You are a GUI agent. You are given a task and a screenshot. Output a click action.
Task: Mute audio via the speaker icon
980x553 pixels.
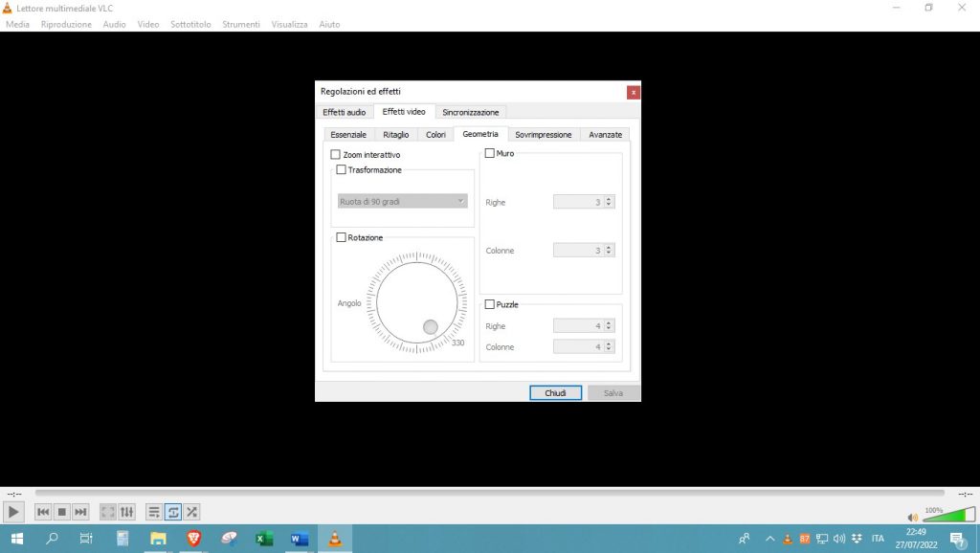coord(912,518)
